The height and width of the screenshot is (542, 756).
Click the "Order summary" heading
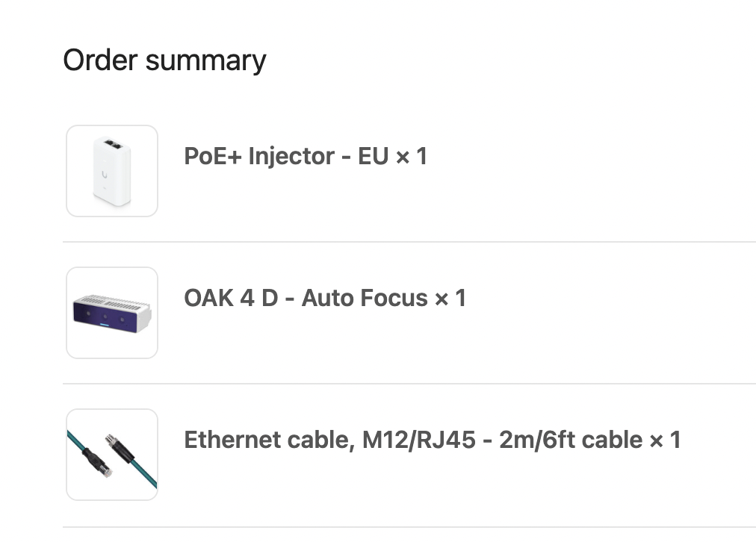[164, 60]
